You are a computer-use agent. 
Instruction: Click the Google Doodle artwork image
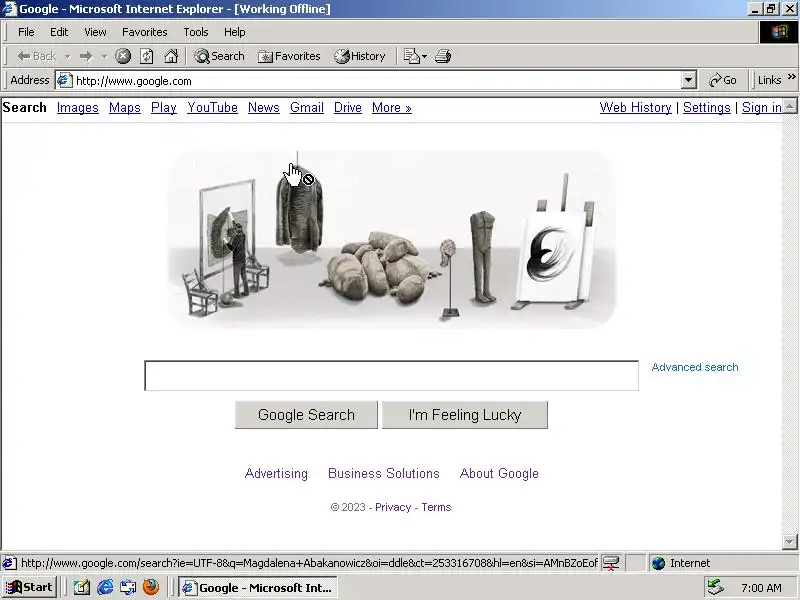click(392, 240)
